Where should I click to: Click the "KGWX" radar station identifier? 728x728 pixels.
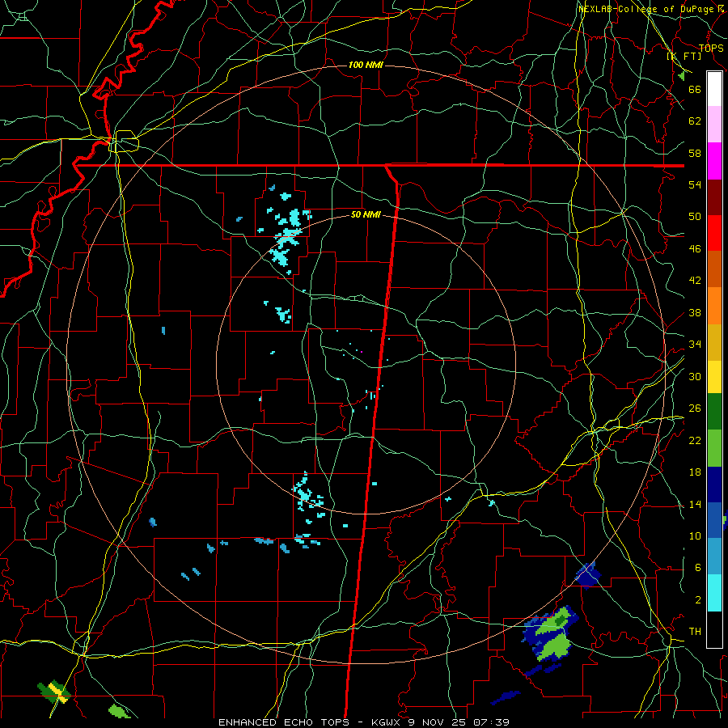pyautogui.click(x=387, y=722)
